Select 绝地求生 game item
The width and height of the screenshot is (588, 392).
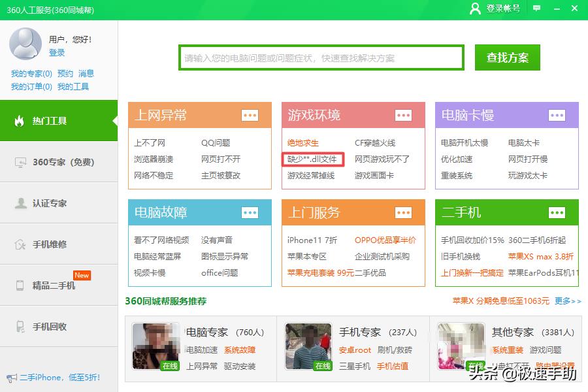[303, 143]
